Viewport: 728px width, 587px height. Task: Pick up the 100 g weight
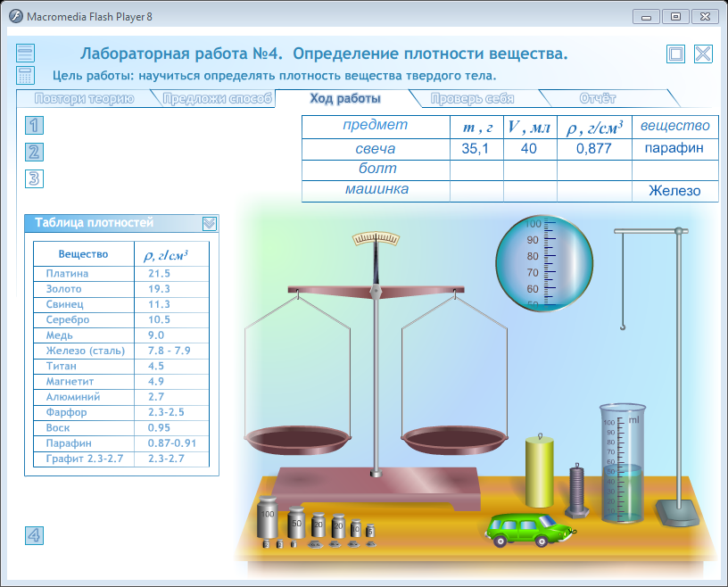click(x=268, y=517)
